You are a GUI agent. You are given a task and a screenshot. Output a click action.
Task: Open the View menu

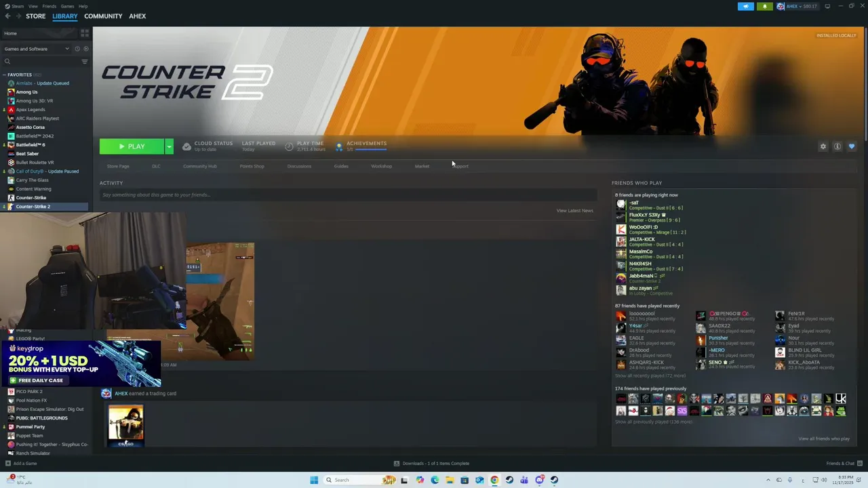(x=33, y=6)
